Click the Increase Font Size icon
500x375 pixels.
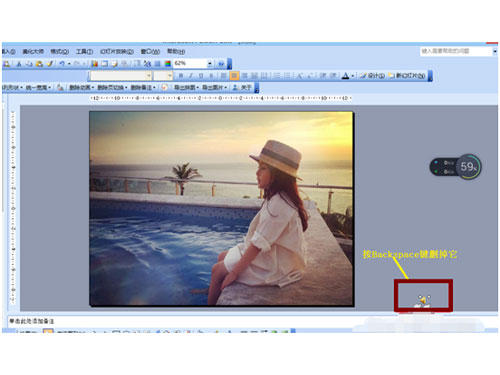[x=299, y=76]
